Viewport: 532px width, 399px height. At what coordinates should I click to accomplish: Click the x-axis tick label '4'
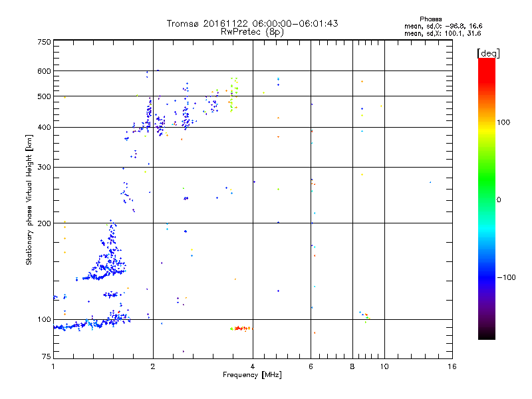[x=253, y=366]
